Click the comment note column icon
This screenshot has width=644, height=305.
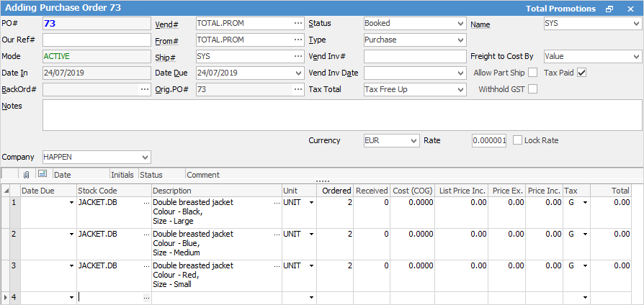[x=42, y=174]
